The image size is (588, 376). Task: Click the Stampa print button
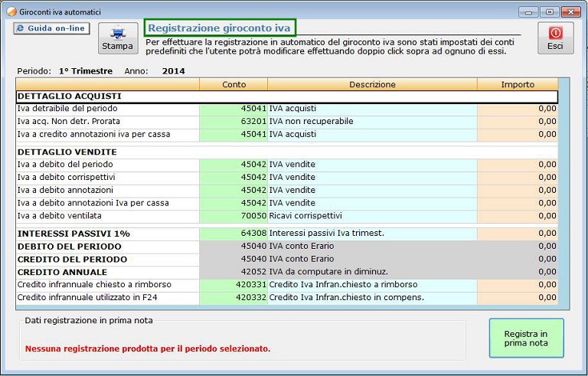(x=118, y=38)
